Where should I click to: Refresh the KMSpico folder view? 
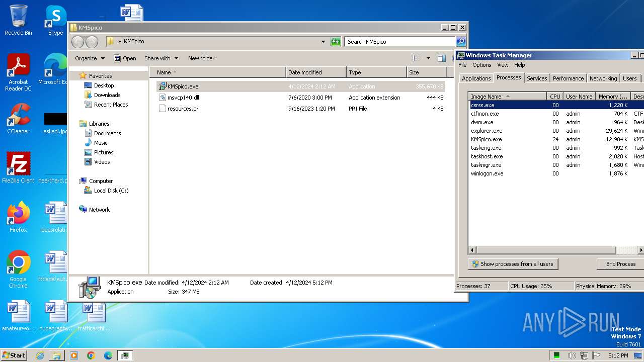336,42
